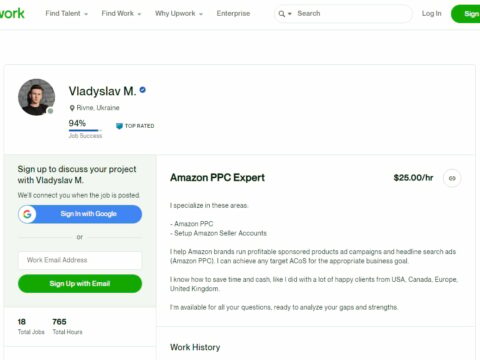Click the online status dot on avatar
This screenshot has height=360, width=480.
(50, 111)
